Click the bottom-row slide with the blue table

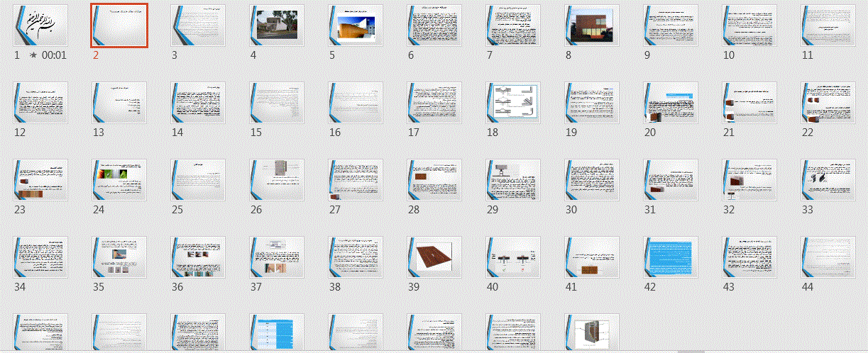pos(278,332)
